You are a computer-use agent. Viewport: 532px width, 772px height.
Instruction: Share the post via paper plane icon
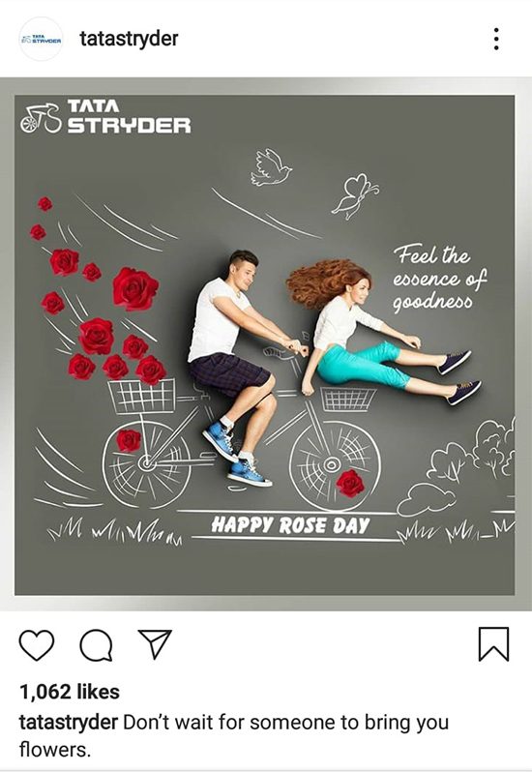(155, 643)
